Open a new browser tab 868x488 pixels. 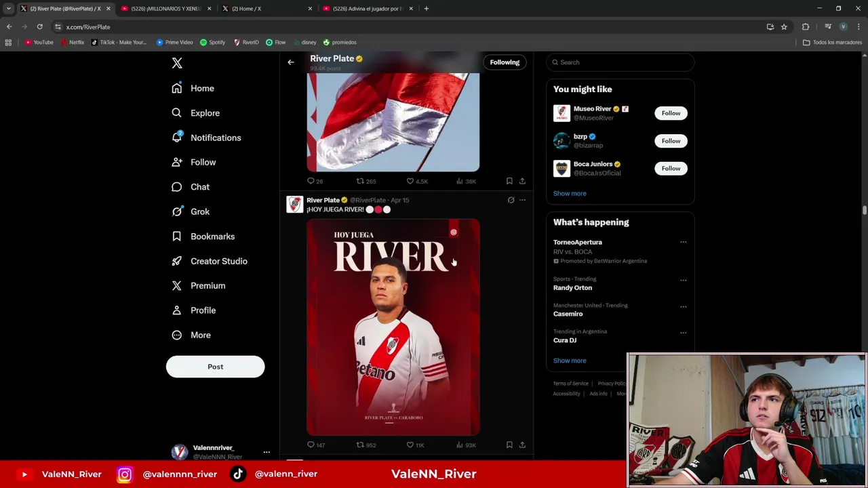click(x=426, y=9)
